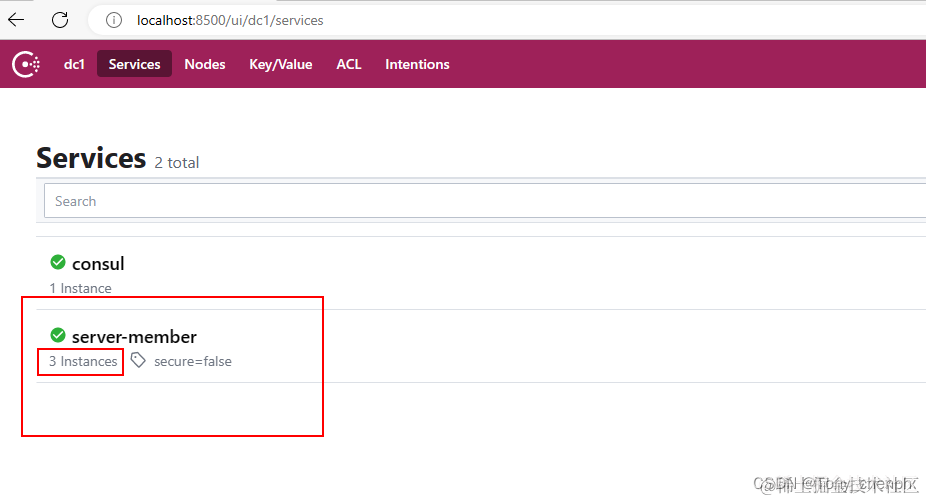Open the Nodes tab

(204, 64)
